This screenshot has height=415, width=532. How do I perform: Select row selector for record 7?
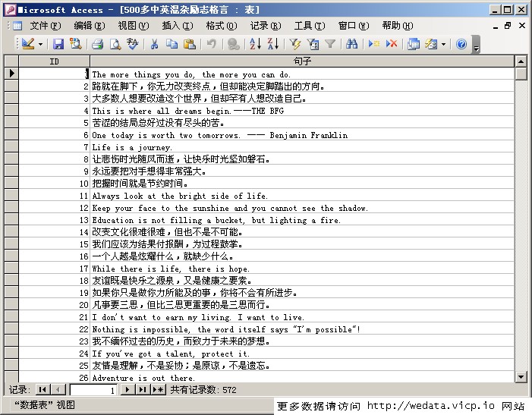point(11,147)
